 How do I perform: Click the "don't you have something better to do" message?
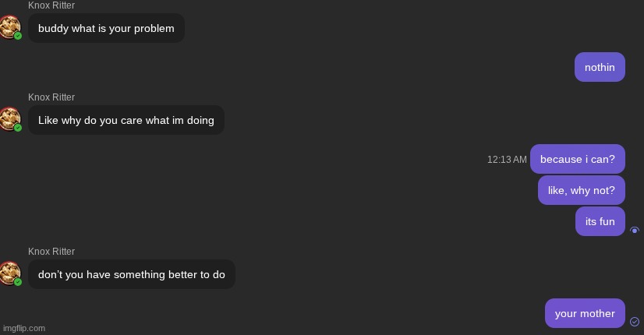pos(131,274)
